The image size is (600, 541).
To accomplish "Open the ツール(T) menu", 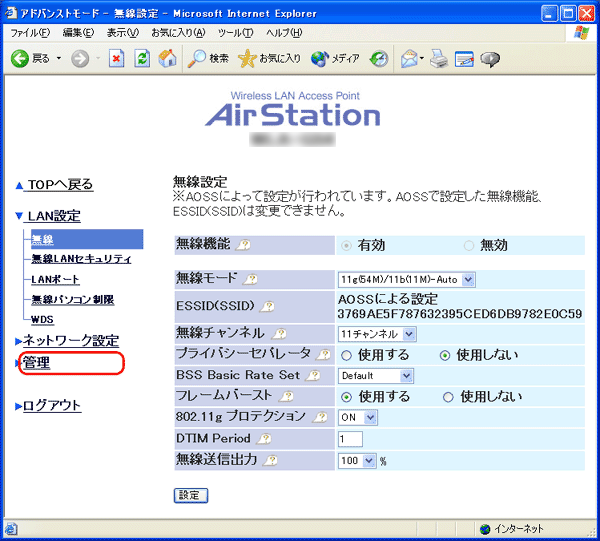I will click(236, 33).
